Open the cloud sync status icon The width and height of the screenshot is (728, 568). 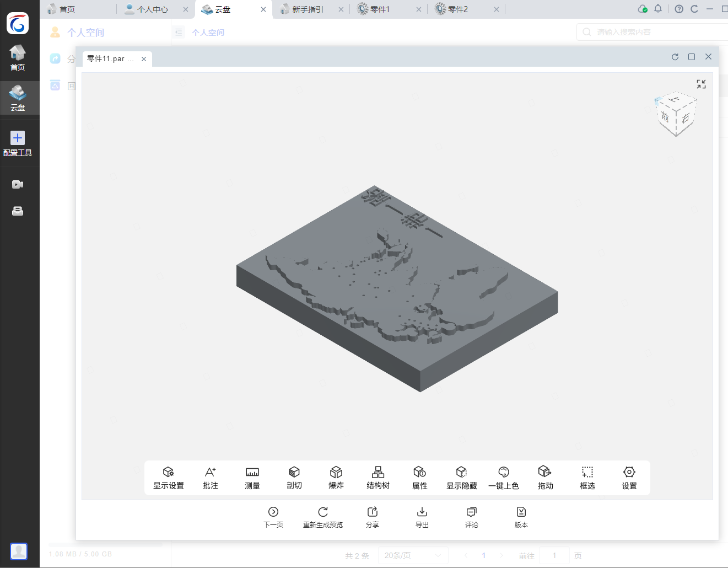[643, 9]
